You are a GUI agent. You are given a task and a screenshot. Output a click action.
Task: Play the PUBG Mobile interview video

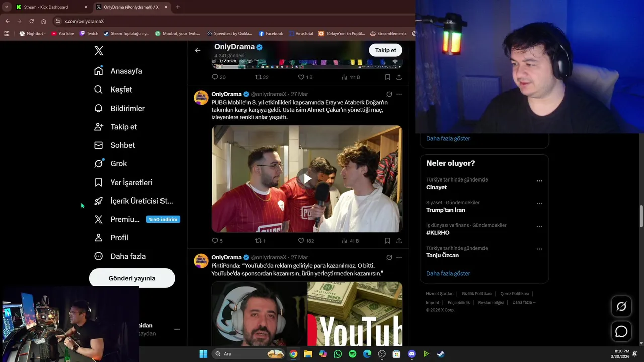coord(307,178)
